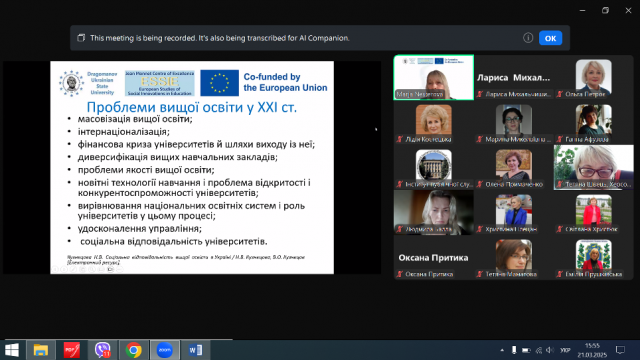The width and height of the screenshot is (640, 360).
Task: Select the Людмила video tile
Action: pyautogui.click(x=433, y=212)
